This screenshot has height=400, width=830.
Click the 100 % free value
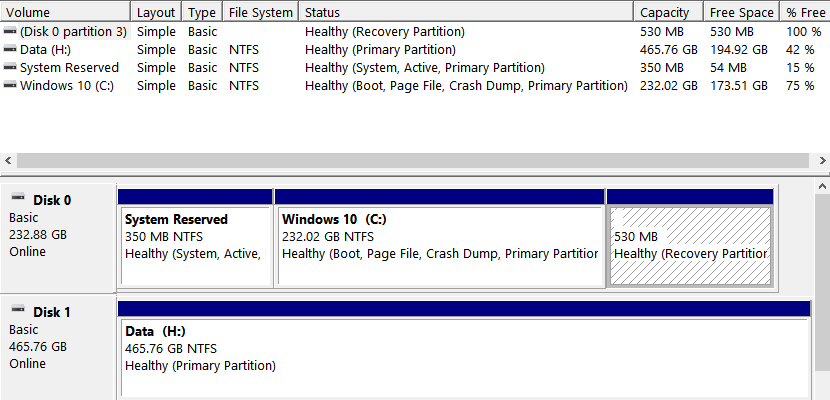(x=804, y=32)
